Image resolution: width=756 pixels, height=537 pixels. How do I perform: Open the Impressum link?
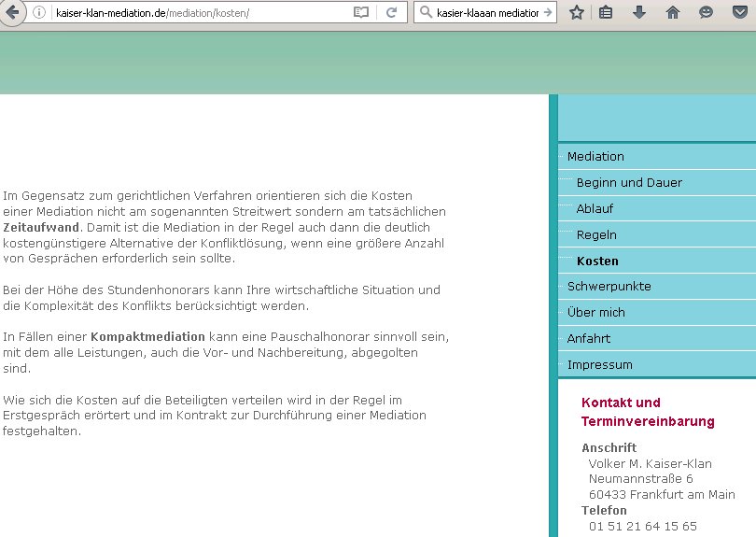(x=599, y=364)
